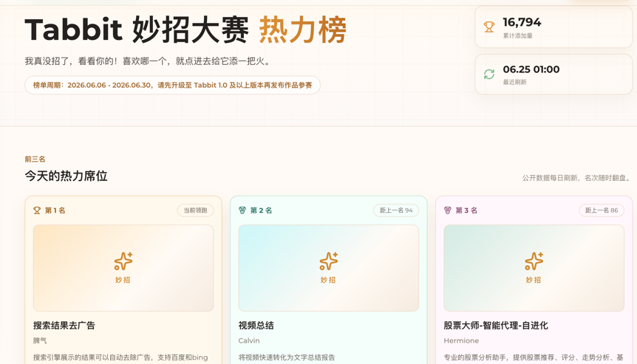Click the 今天的热力席位 heading
The image size is (637, 364).
pyautogui.click(x=67, y=176)
